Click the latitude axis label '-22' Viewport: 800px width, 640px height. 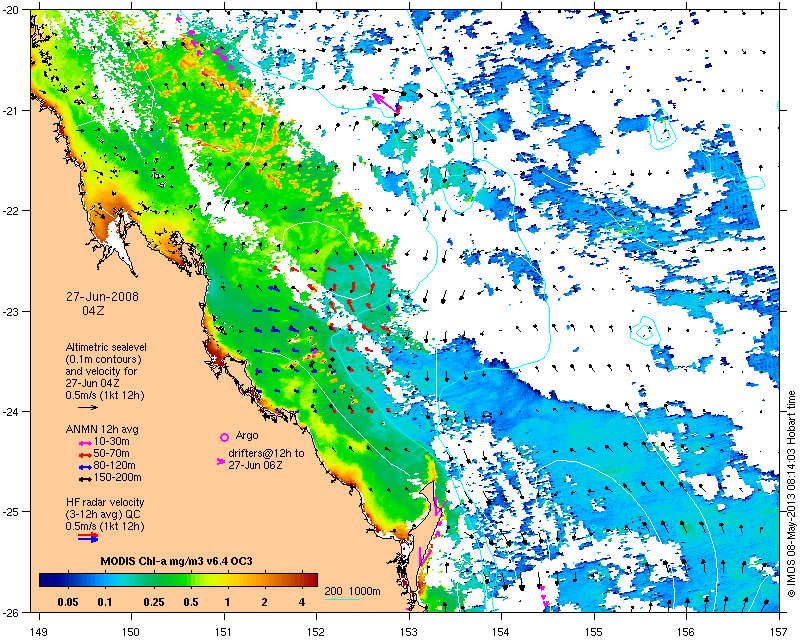coord(10,211)
